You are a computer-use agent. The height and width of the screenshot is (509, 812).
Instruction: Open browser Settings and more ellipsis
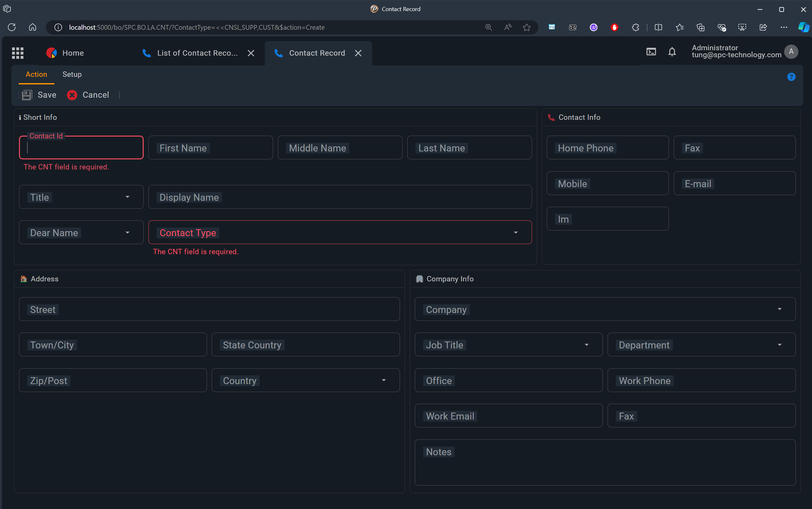coord(784,27)
